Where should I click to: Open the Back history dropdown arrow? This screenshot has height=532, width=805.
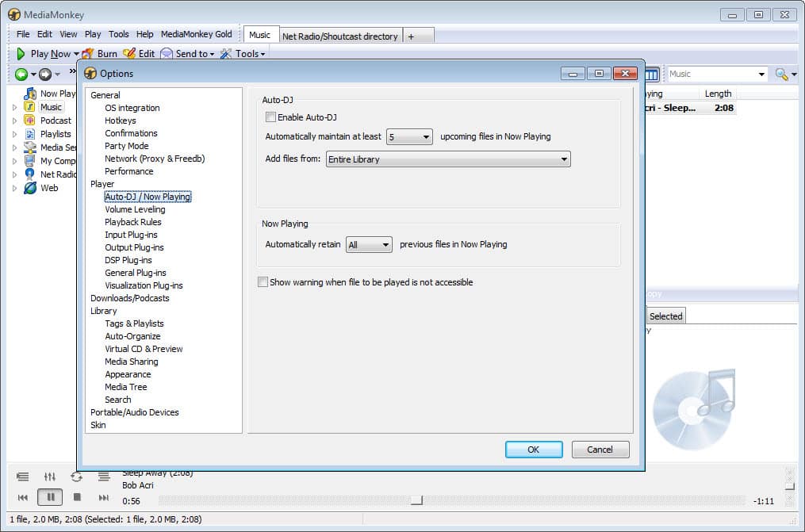(33, 75)
